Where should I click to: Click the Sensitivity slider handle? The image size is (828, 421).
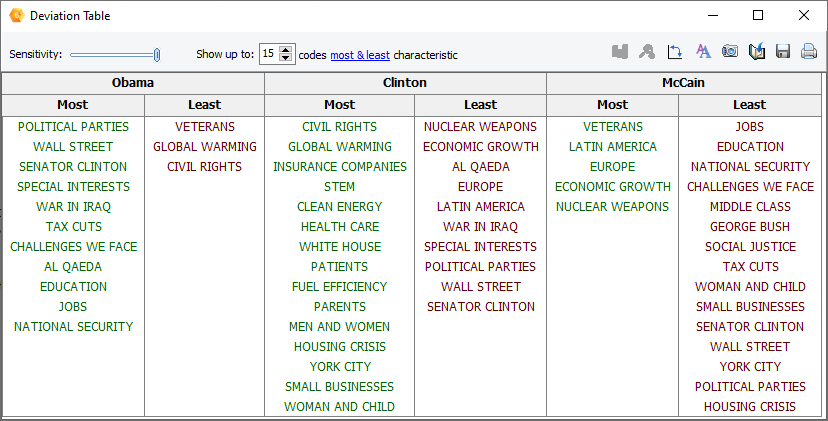(156, 55)
